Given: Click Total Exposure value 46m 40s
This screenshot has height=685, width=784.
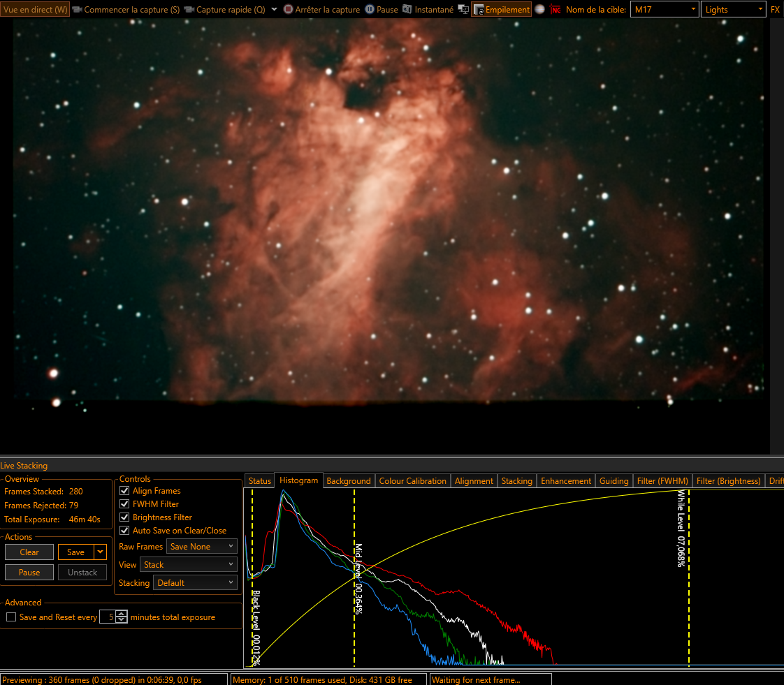Looking at the screenshot, I should click(x=85, y=519).
